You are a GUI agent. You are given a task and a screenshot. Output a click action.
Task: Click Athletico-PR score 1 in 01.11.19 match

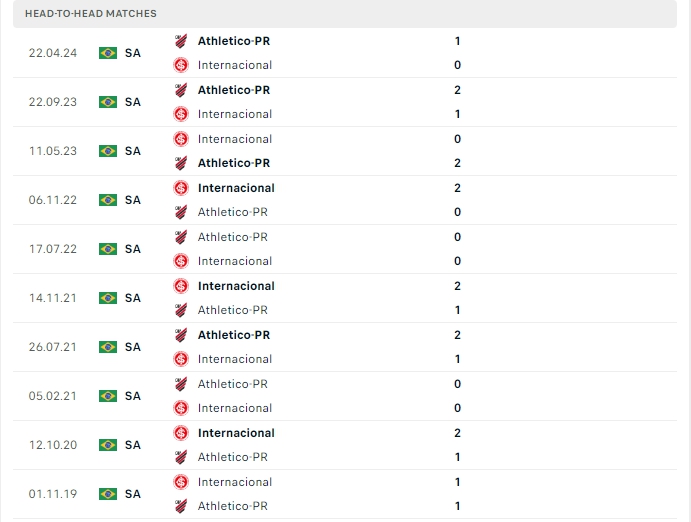click(457, 506)
